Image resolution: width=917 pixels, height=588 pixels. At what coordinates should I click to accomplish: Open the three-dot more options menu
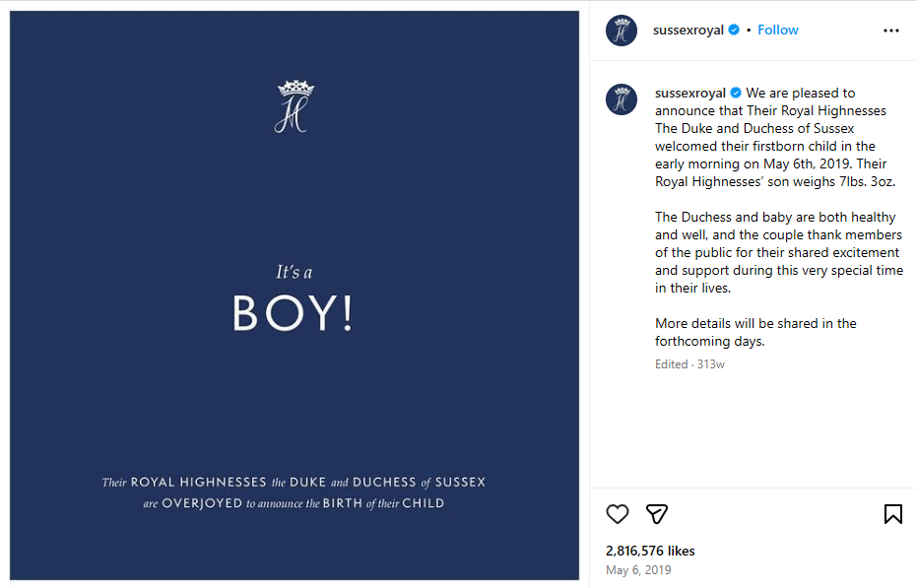(891, 31)
